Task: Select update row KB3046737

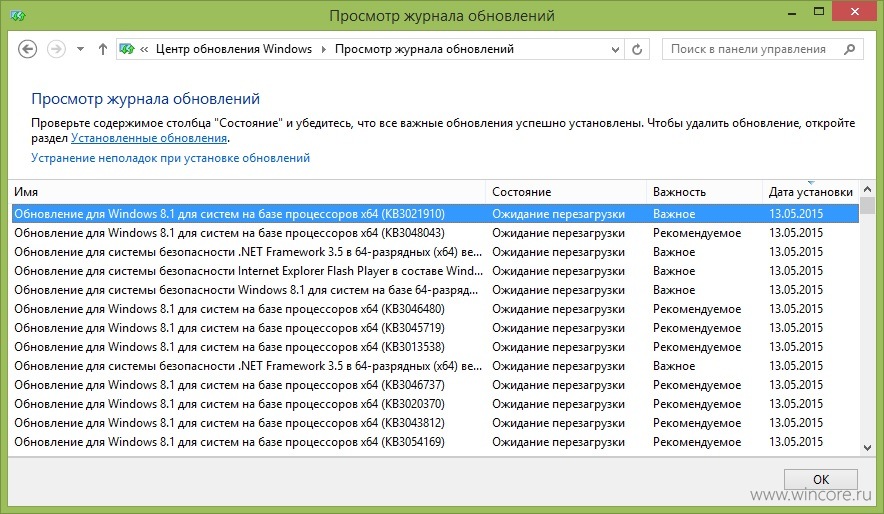Action: (x=435, y=385)
